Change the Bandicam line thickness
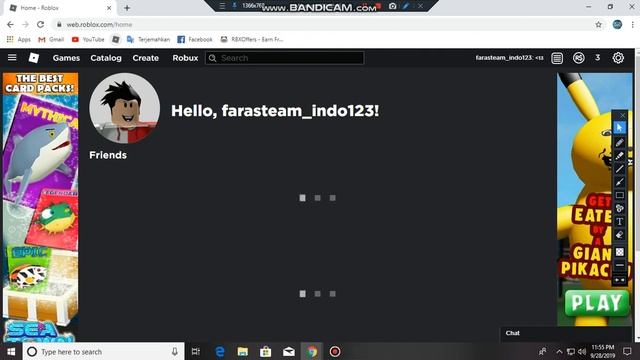 click(x=619, y=265)
